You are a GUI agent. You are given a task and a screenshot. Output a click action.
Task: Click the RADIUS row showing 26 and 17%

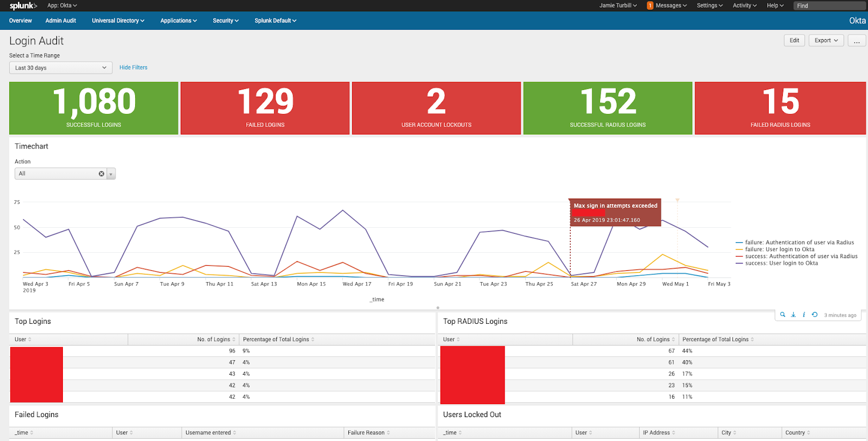(x=652, y=374)
